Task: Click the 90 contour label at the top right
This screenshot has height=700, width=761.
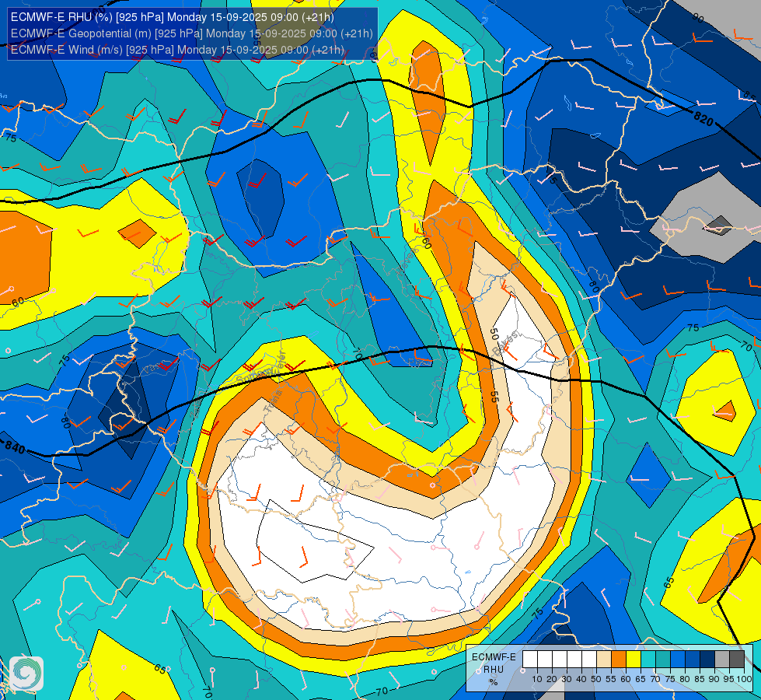Action: coord(698,19)
